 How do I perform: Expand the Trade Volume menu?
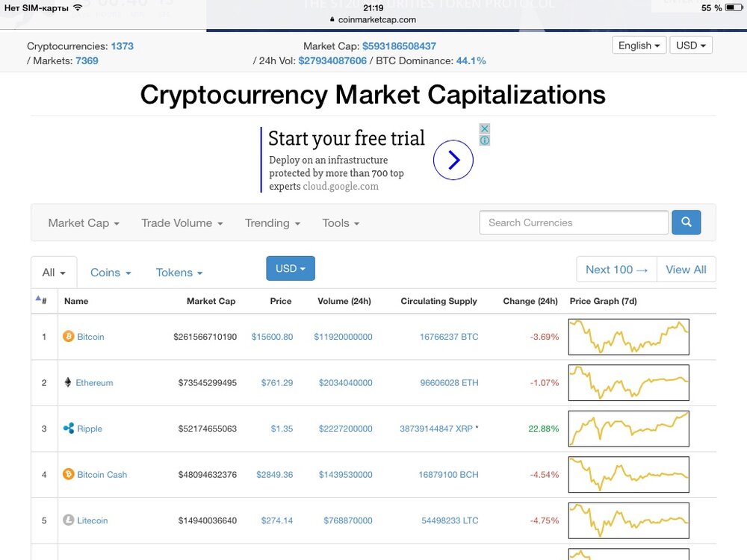coord(182,223)
